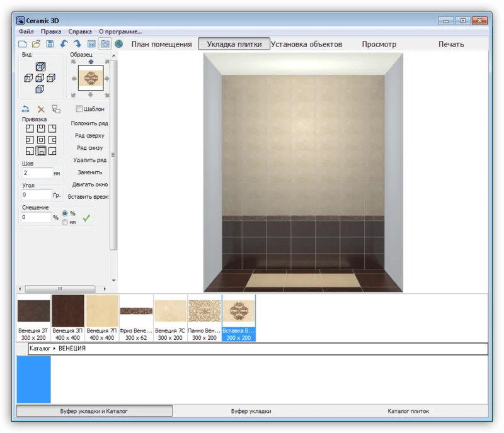Click the New project icon
Viewport: 504px width, 433px height.
coord(23,44)
